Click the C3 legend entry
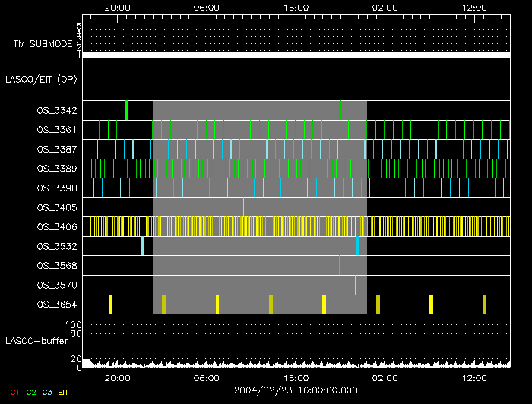Screen dimensions: 532x404 tap(47, 392)
